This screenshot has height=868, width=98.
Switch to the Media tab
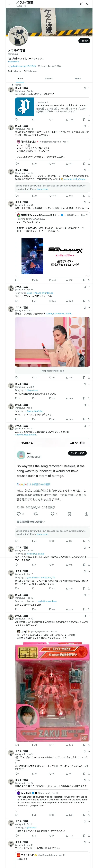(x=78, y=79)
